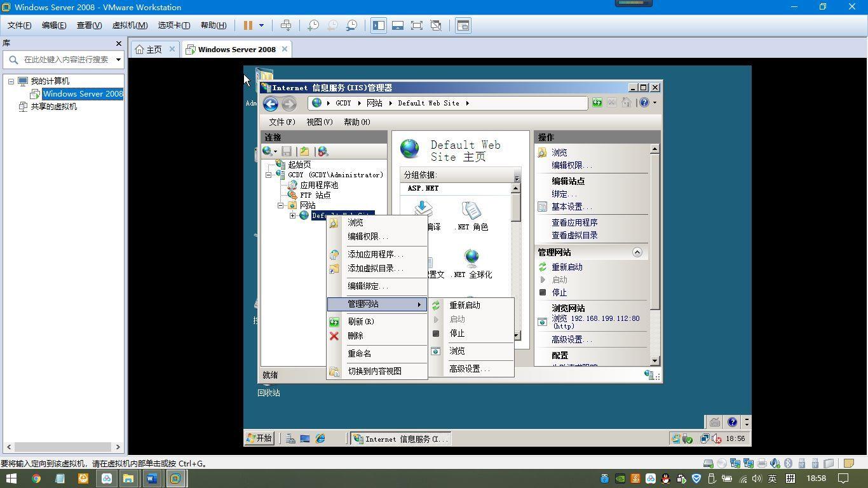Collapse GCDY server tree node
868x488 pixels.
point(268,175)
